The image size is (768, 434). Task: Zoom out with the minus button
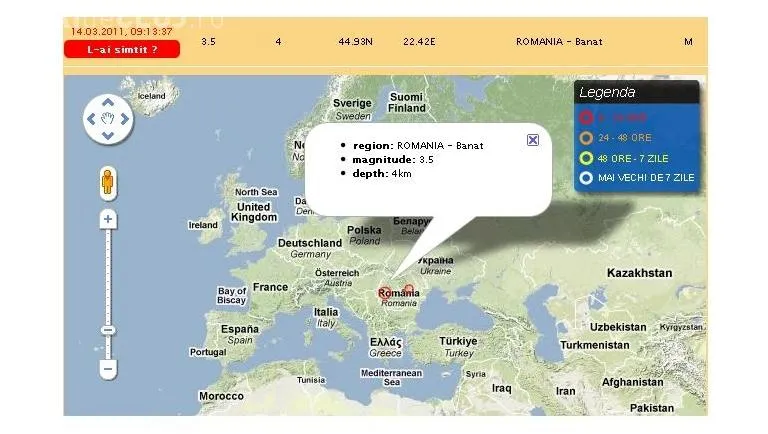point(108,369)
